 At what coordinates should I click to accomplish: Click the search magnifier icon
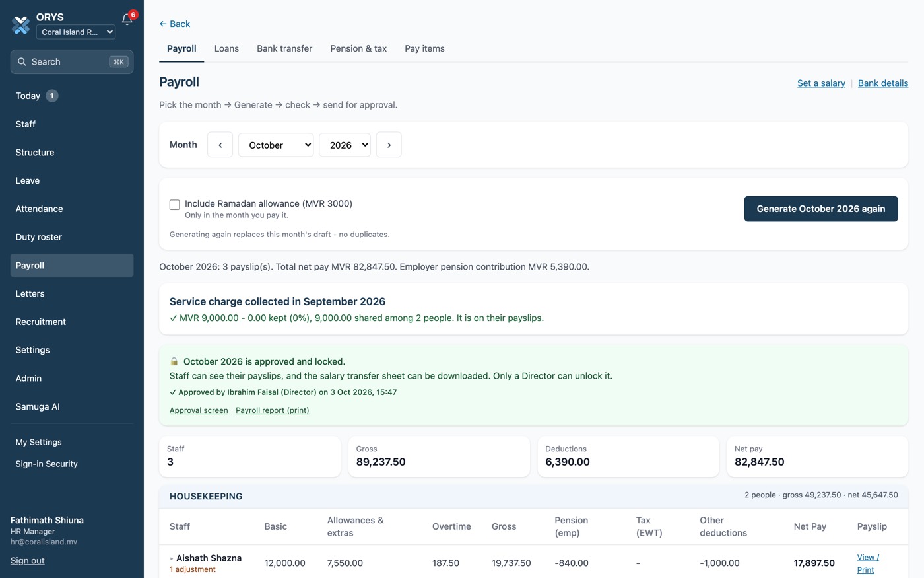click(22, 61)
